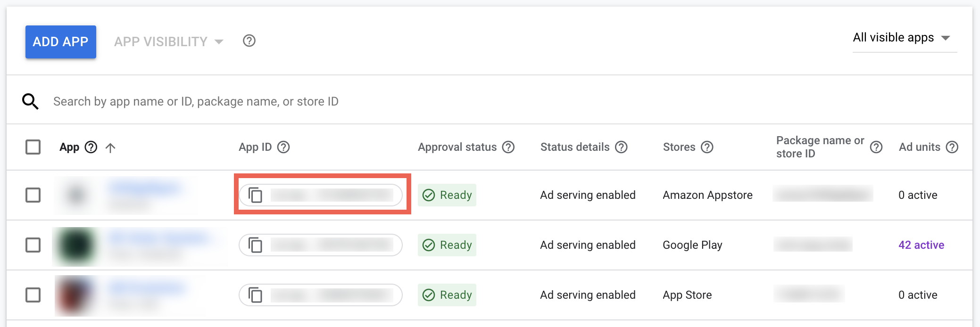This screenshot has width=980, height=327.
Task: Open help for Status details
Action: pyautogui.click(x=621, y=147)
